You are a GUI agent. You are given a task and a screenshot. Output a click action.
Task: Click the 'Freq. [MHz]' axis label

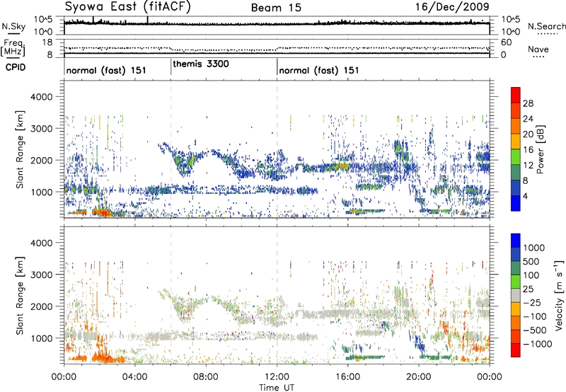pos(13,47)
